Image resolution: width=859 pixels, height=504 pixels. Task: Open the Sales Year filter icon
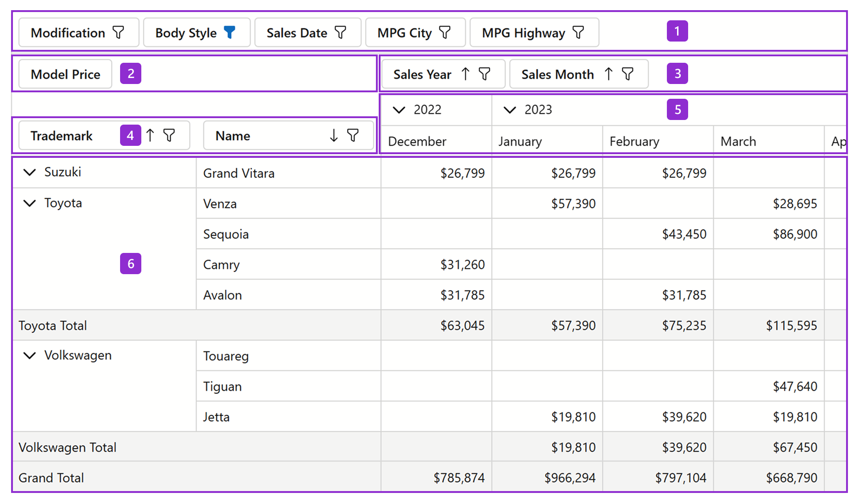[x=484, y=74]
